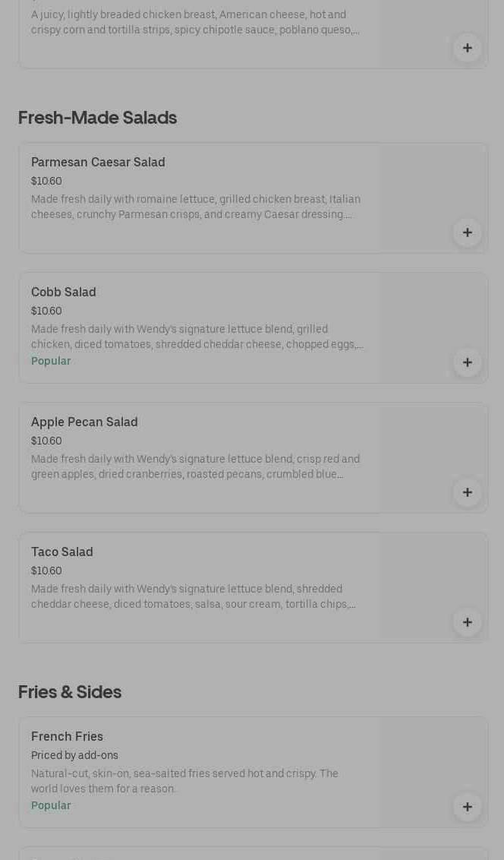Click French Fries description text

[184, 781]
